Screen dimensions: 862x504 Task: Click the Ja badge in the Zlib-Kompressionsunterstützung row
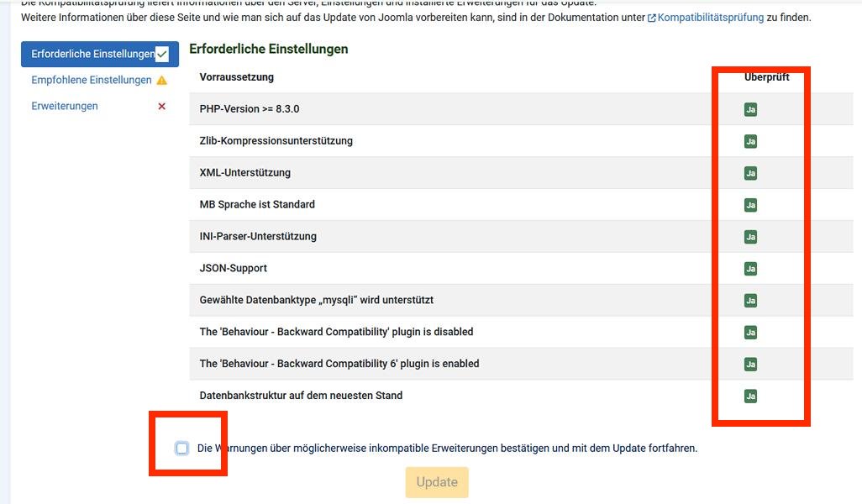tap(749, 141)
